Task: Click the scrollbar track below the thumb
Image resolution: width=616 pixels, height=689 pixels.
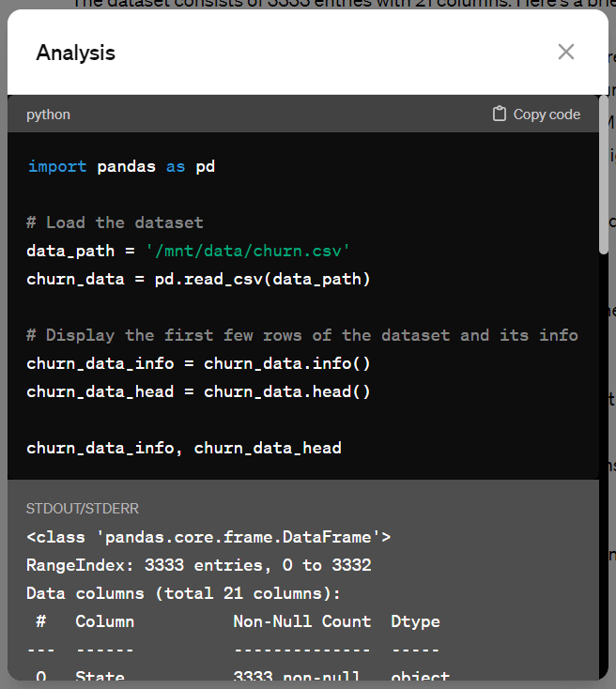Action: tap(604, 469)
